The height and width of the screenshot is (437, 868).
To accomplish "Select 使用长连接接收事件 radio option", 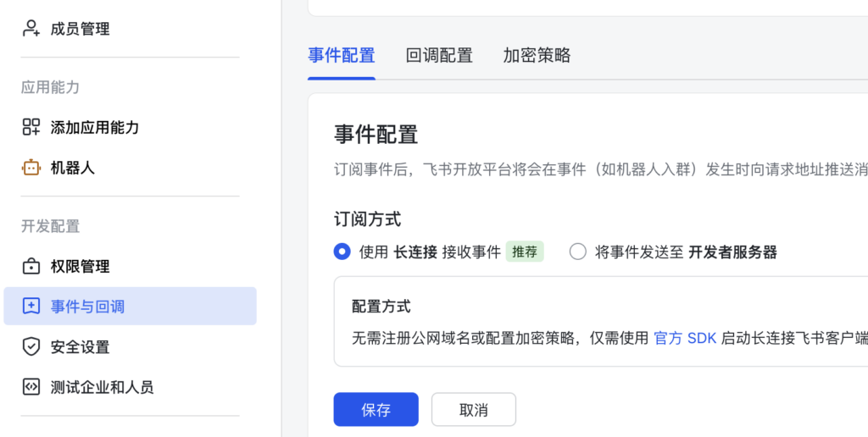I will click(342, 252).
